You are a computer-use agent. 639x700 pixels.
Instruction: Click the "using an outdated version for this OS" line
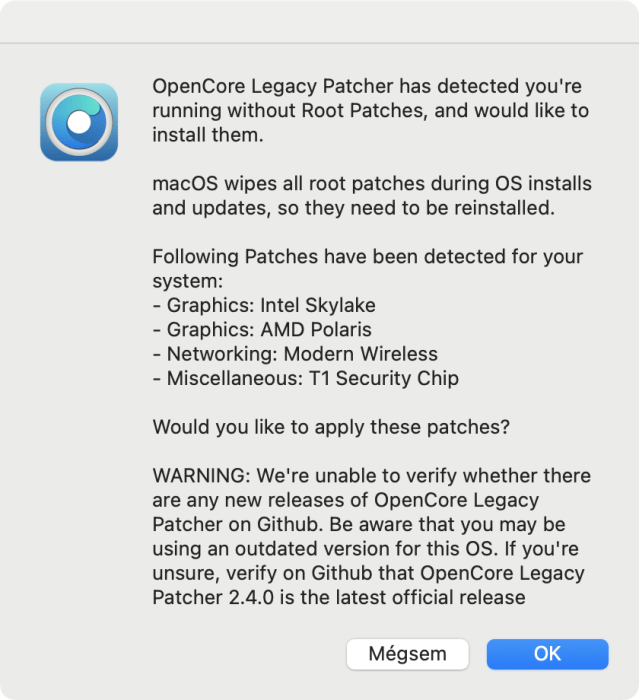366,549
